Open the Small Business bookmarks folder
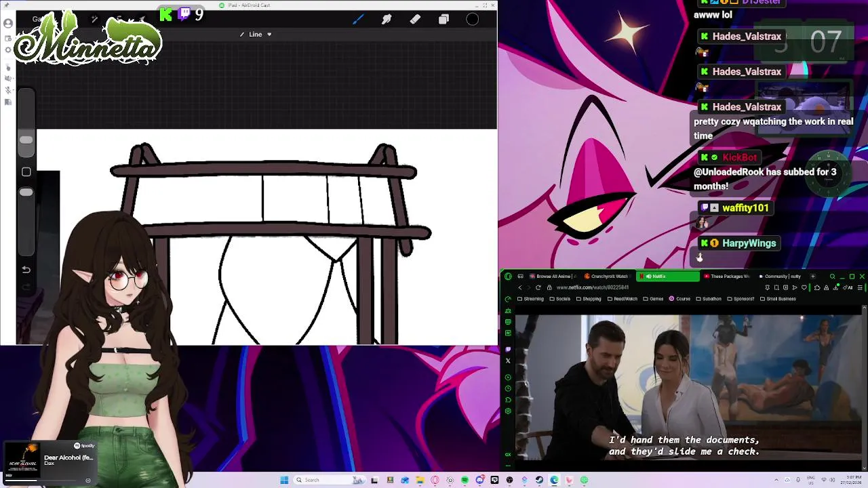 coord(778,299)
